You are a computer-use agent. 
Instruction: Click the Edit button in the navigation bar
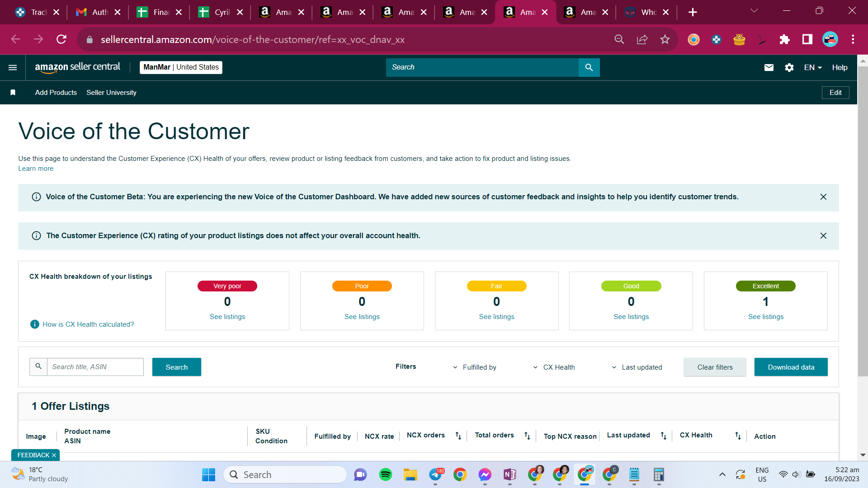click(835, 93)
